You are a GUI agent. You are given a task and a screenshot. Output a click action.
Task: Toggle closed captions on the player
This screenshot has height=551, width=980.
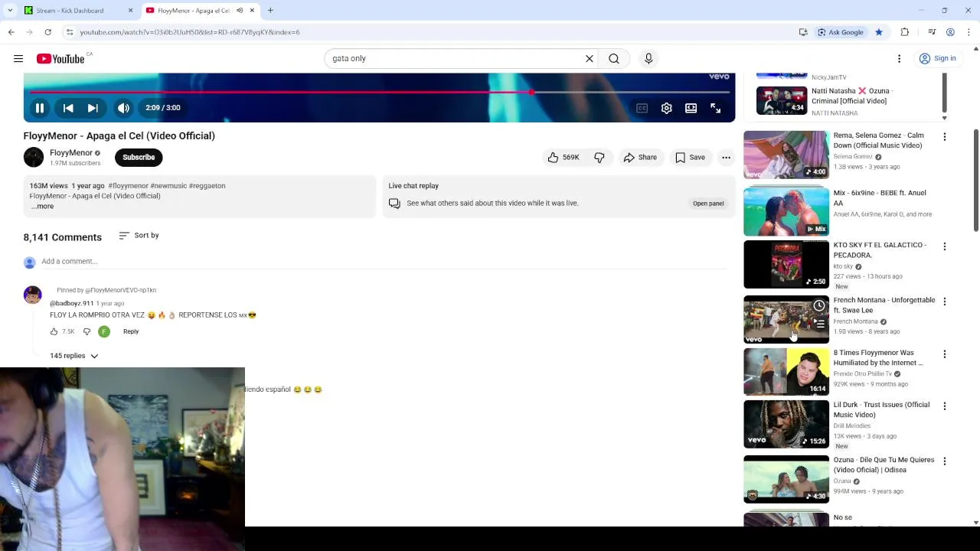[x=642, y=108]
